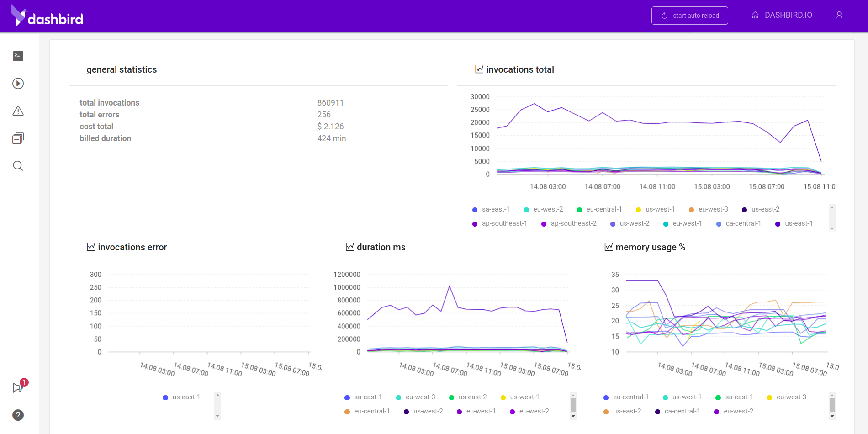868x434 pixels.
Task: Select the play/functions icon in sidebar
Action: [x=18, y=83]
